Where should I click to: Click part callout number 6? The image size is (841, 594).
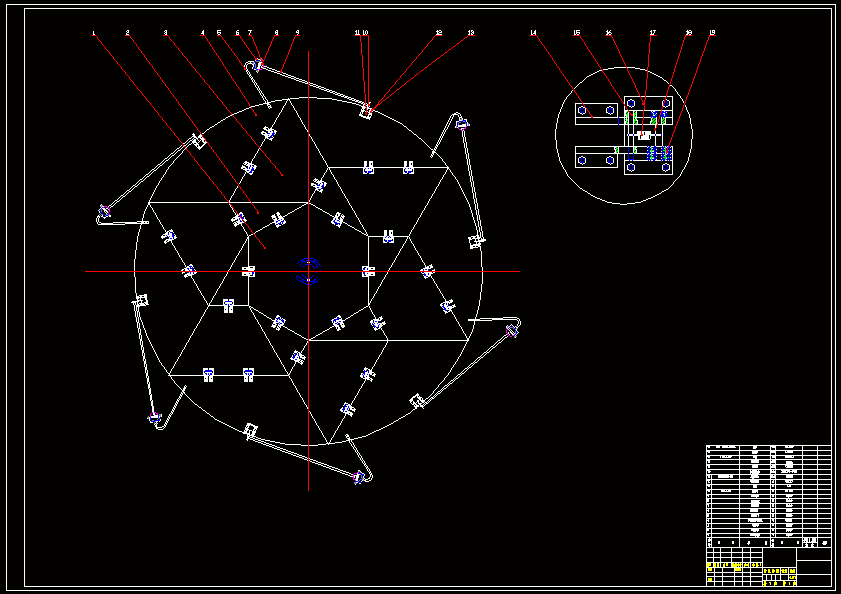point(237,33)
